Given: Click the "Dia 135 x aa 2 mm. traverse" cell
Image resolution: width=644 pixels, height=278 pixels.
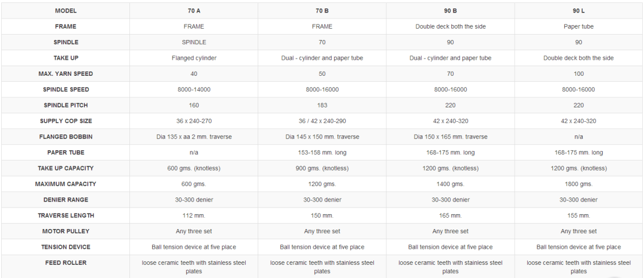Looking at the screenshot, I should point(194,137).
